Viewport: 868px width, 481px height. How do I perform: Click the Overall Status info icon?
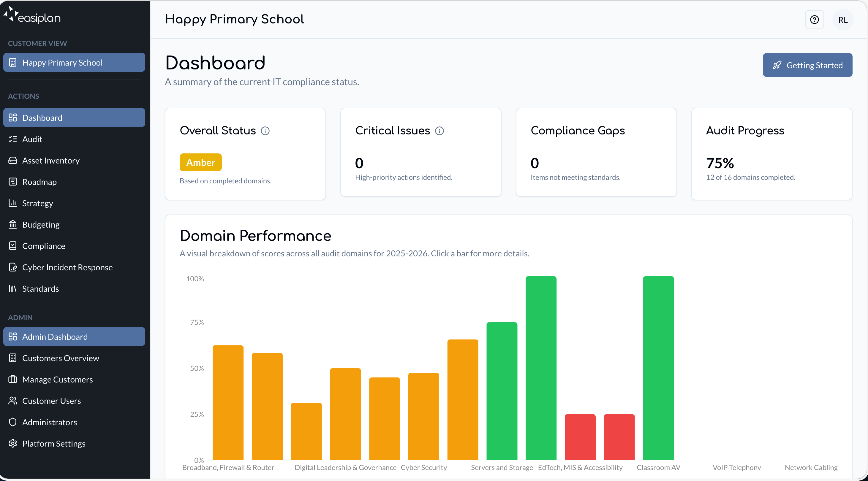265,131
